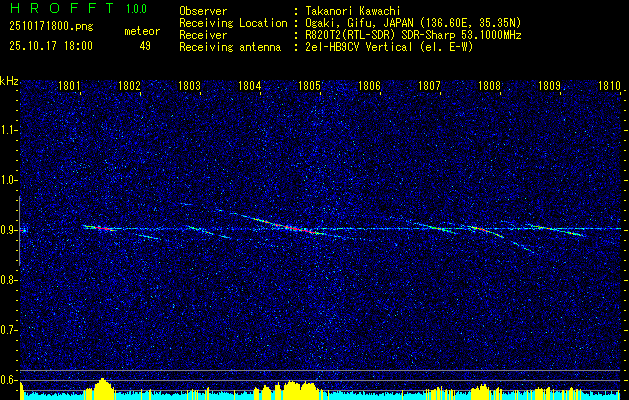
Task: Click the observer name Takanori Kawachi
Action: point(353,11)
